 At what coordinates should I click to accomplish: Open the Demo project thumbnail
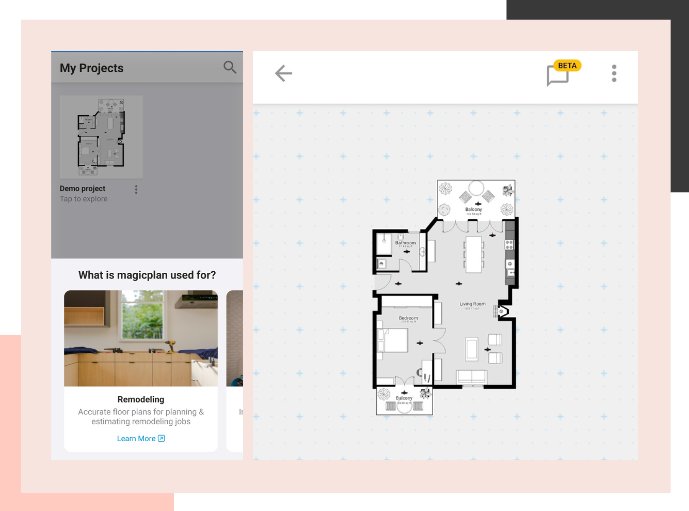[102, 137]
